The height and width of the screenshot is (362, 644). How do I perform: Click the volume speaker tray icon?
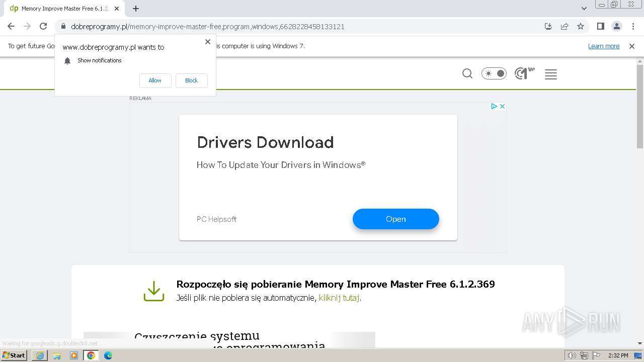pyautogui.click(x=572, y=355)
